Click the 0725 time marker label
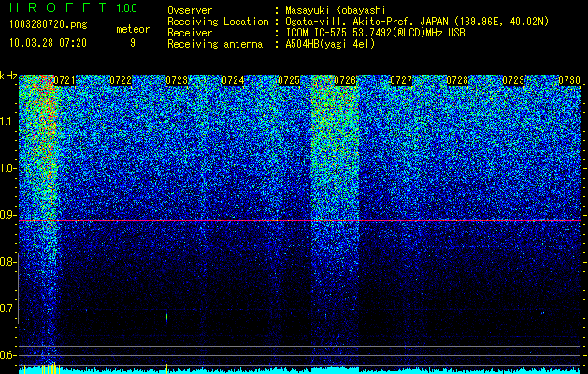This screenshot has width=588, height=374. click(x=289, y=80)
